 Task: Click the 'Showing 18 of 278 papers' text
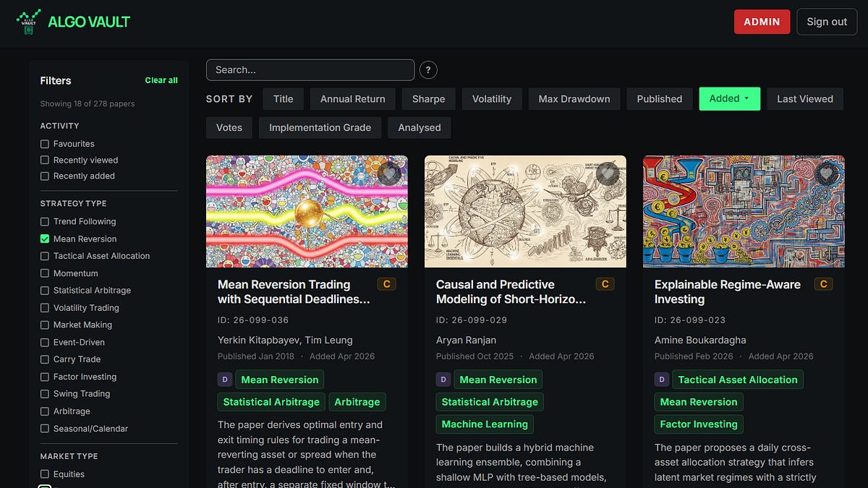coord(88,104)
